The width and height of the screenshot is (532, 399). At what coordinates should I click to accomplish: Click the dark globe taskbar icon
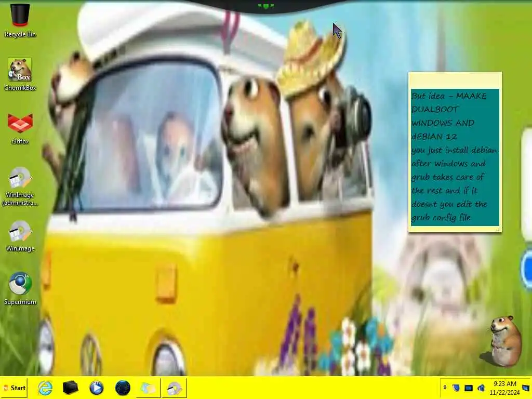pyautogui.click(x=123, y=388)
